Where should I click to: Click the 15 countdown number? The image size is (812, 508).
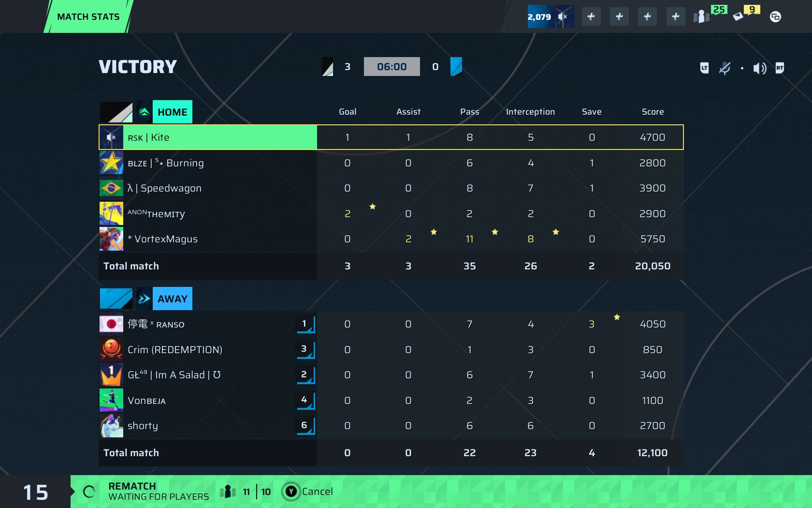click(36, 493)
